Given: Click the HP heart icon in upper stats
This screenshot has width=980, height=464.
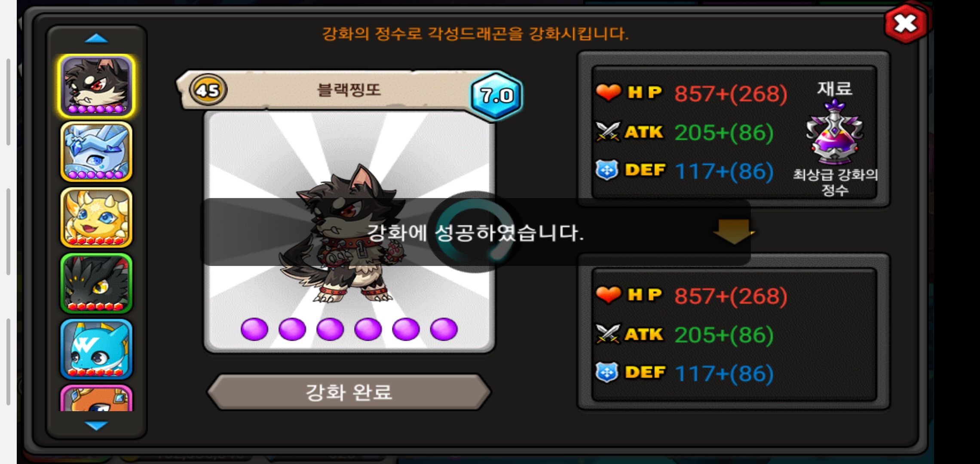Looking at the screenshot, I should [608, 92].
